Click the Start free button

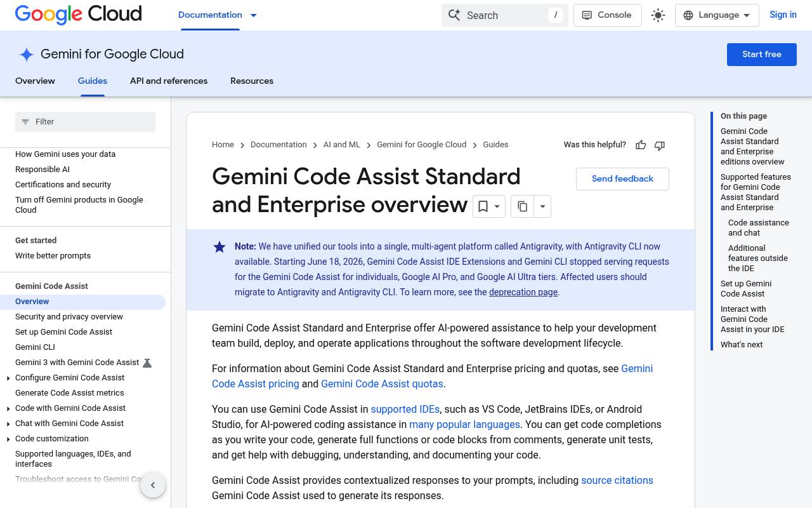point(762,55)
